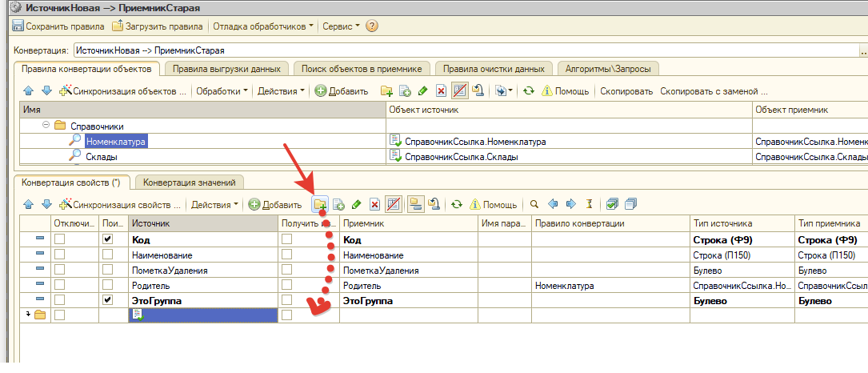Edit property pencil icon in properties toolbar
The height and width of the screenshot is (373, 868).
tap(357, 205)
